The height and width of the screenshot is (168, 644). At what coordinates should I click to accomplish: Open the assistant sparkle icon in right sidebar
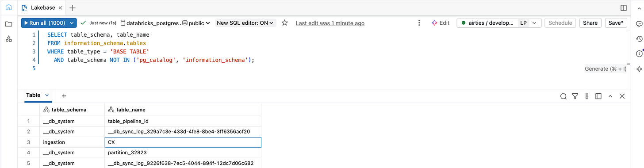639,69
